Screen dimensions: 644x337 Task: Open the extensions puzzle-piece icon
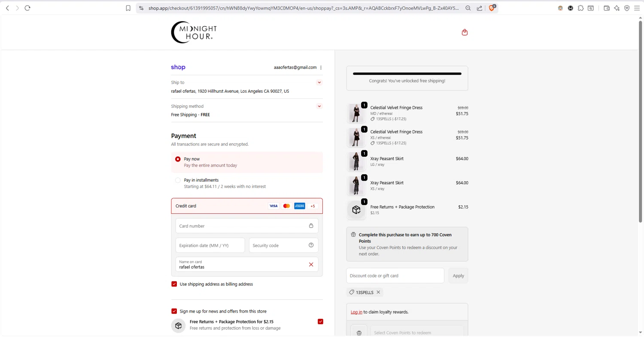click(x=580, y=8)
